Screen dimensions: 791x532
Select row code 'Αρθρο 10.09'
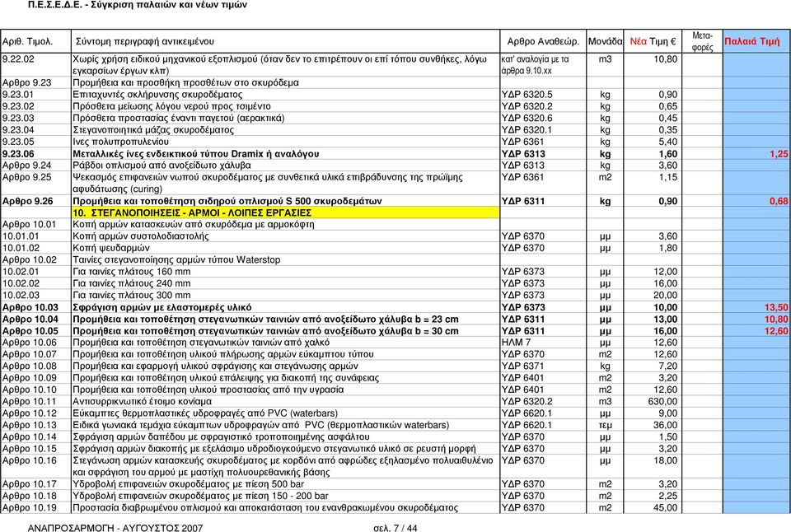(x=30, y=378)
